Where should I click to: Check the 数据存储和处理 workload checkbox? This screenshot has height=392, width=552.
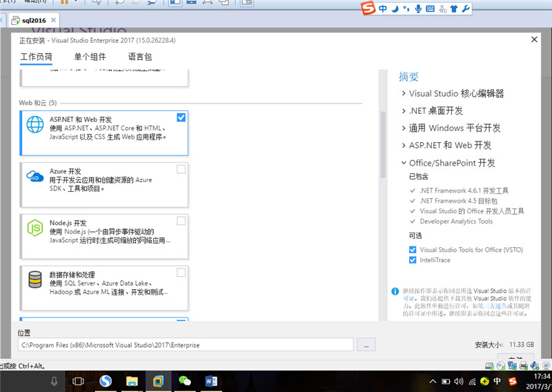[x=181, y=273]
